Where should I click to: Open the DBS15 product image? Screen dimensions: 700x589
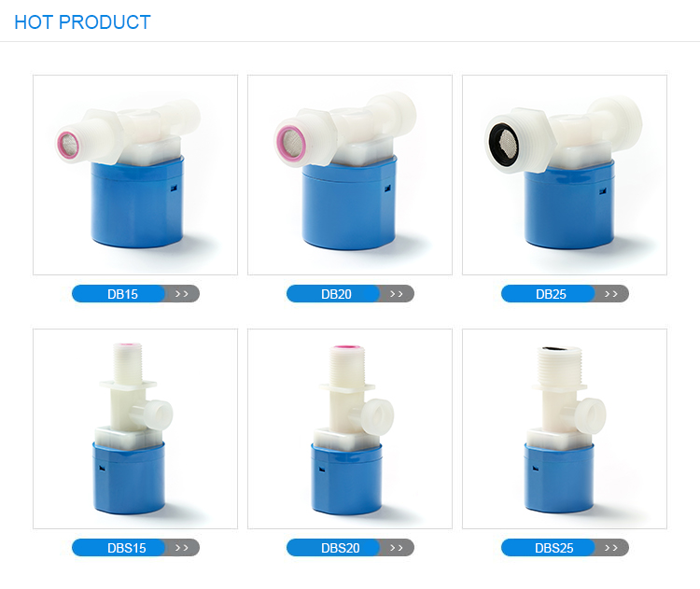click(135, 429)
